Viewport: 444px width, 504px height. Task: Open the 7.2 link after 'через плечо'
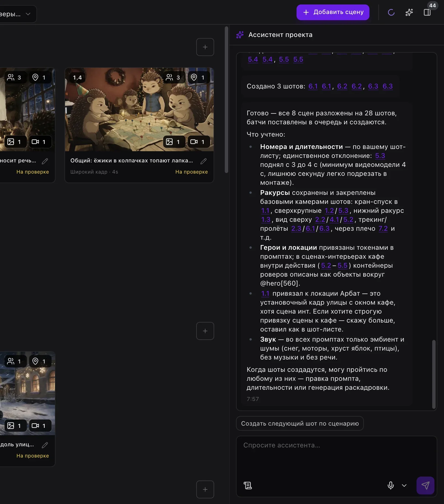pos(383,228)
